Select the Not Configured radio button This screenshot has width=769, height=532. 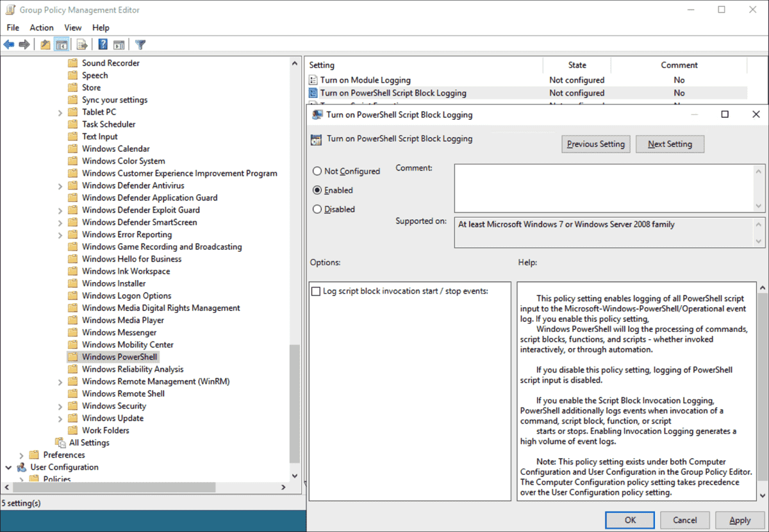pos(317,171)
